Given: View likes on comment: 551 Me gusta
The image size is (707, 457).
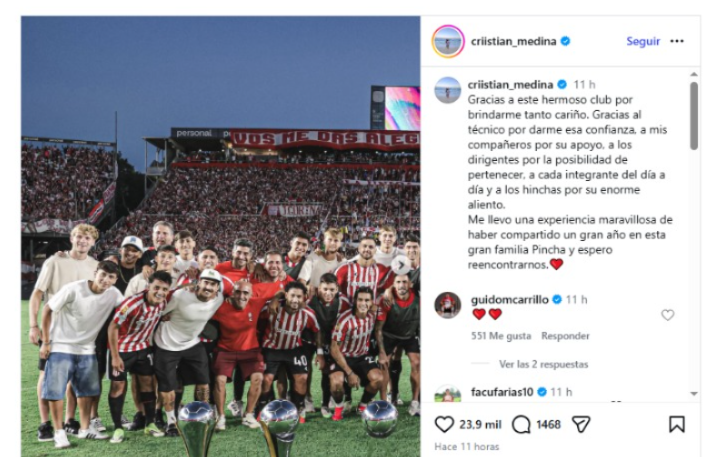Looking at the screenshot, I should click(x=501, y=336).
